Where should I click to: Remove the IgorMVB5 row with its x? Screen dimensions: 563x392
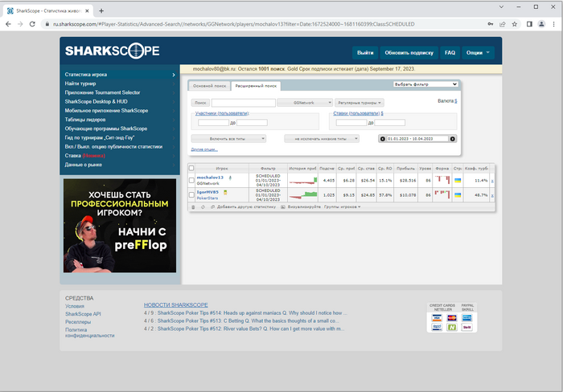coord(492,195)
